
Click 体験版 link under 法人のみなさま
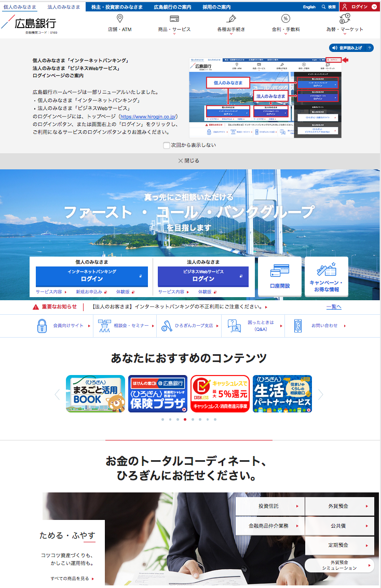(207, 292)
